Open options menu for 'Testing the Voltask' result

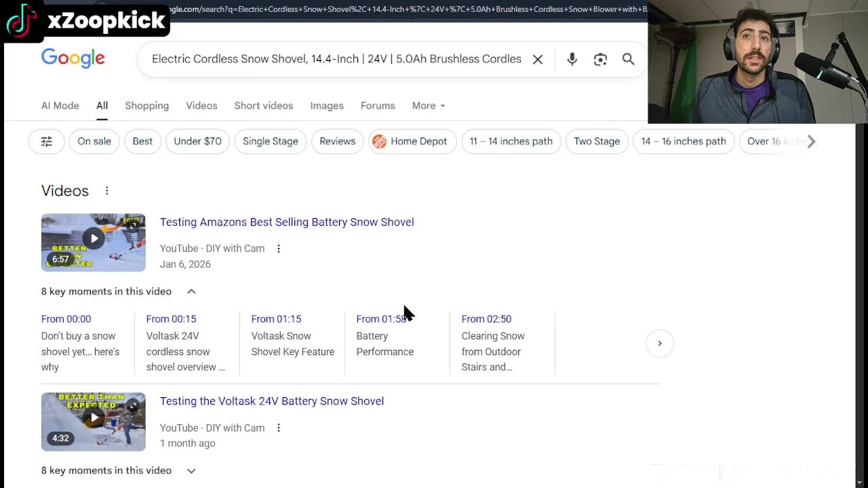click(278, 428)
